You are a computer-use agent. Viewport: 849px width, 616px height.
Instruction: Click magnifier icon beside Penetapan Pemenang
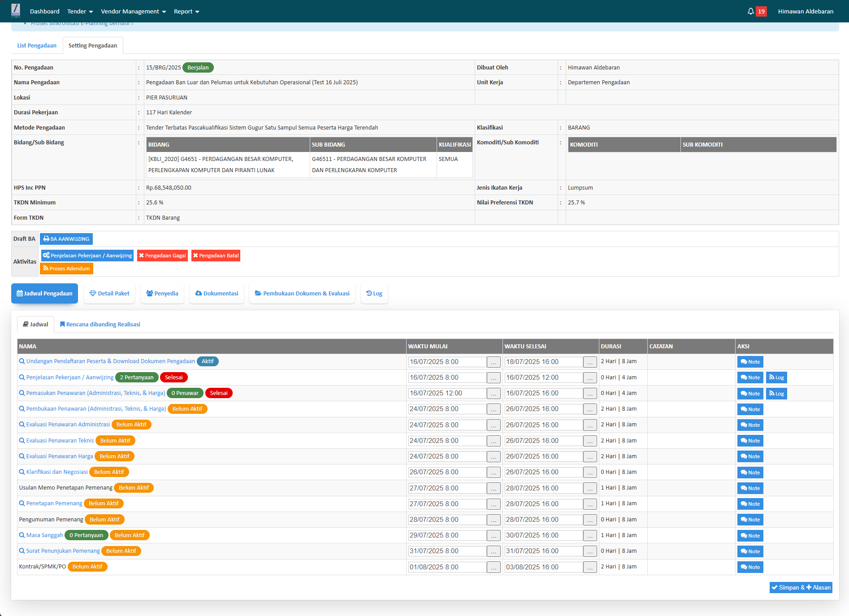coord(22,503)
